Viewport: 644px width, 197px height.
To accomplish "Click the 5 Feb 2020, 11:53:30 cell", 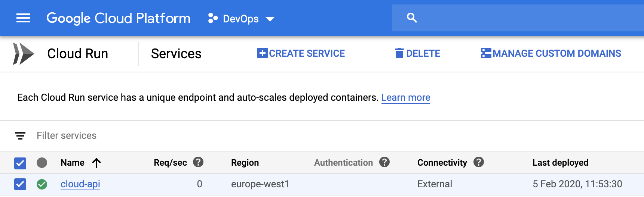I will coord(577,184).
